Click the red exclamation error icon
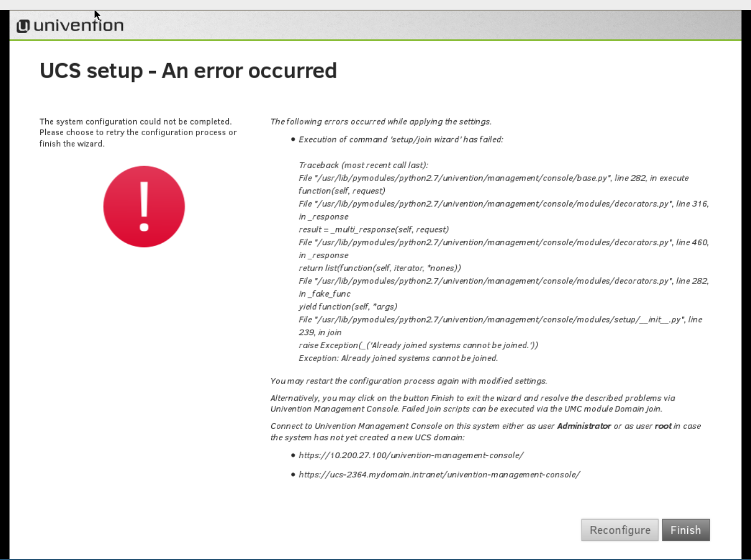The image size is (751, 560). (x=144, y=206)
